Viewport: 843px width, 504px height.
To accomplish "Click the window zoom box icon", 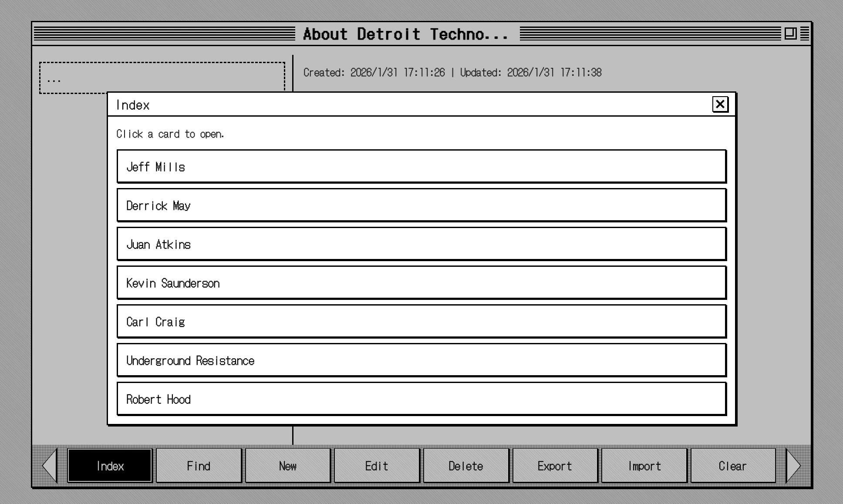I will [790, 34].
